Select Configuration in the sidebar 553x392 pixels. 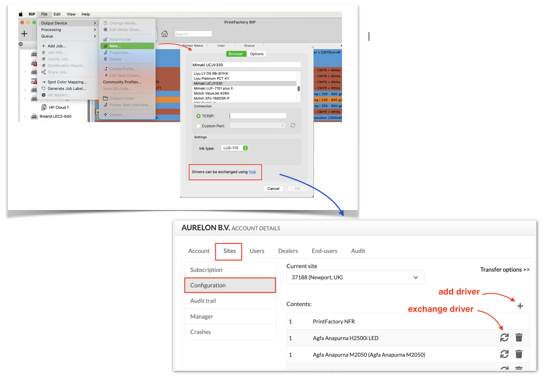click(x=230, y=285)
